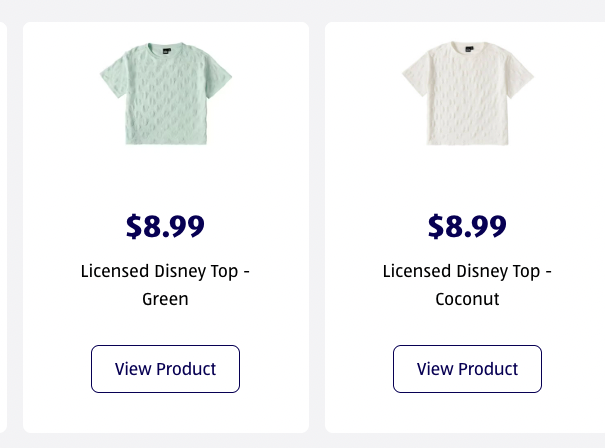The width and height of the screenshot is (605, 448).
Task: Click the coconut Disney top product image
Action: [467, 96]
